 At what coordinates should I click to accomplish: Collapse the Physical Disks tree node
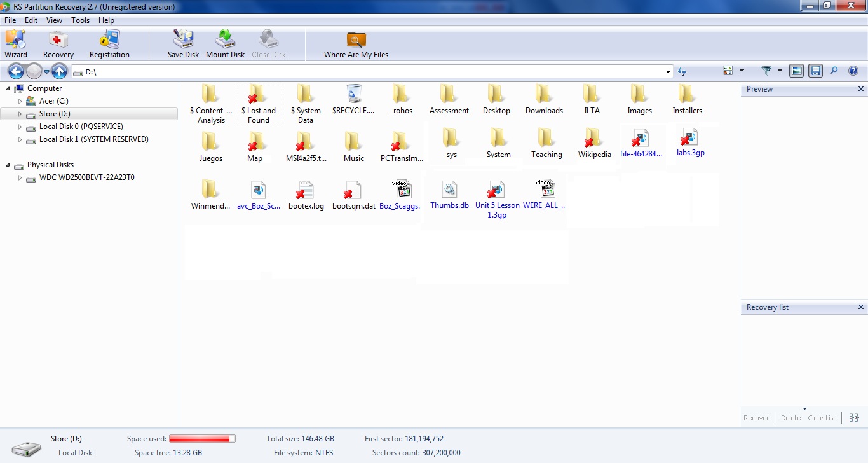[8, 165]
